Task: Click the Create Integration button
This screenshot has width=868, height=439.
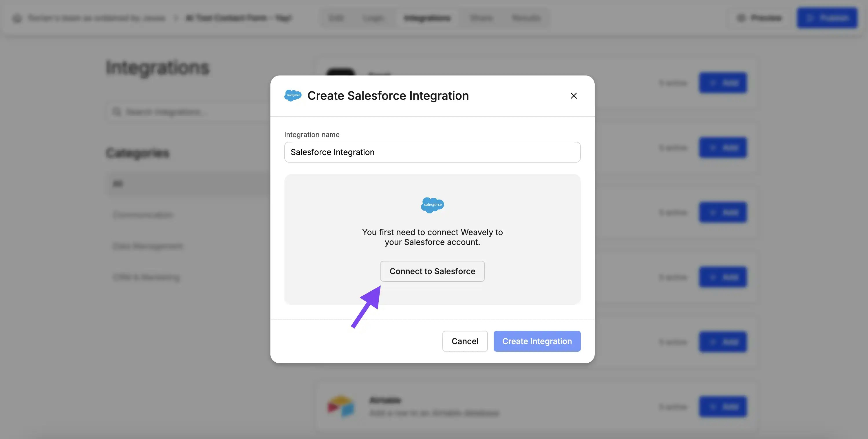Action: pyautogui.click(x=537, y=341)
